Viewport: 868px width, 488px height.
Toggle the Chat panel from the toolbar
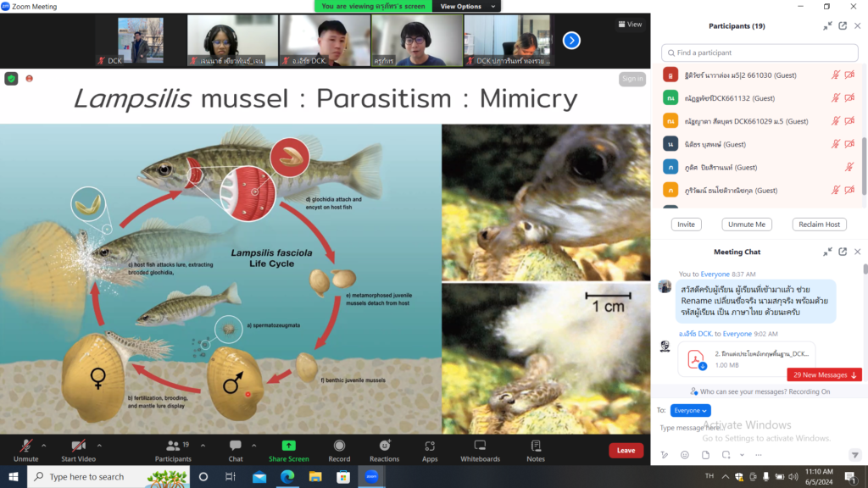tap(236, 446)
